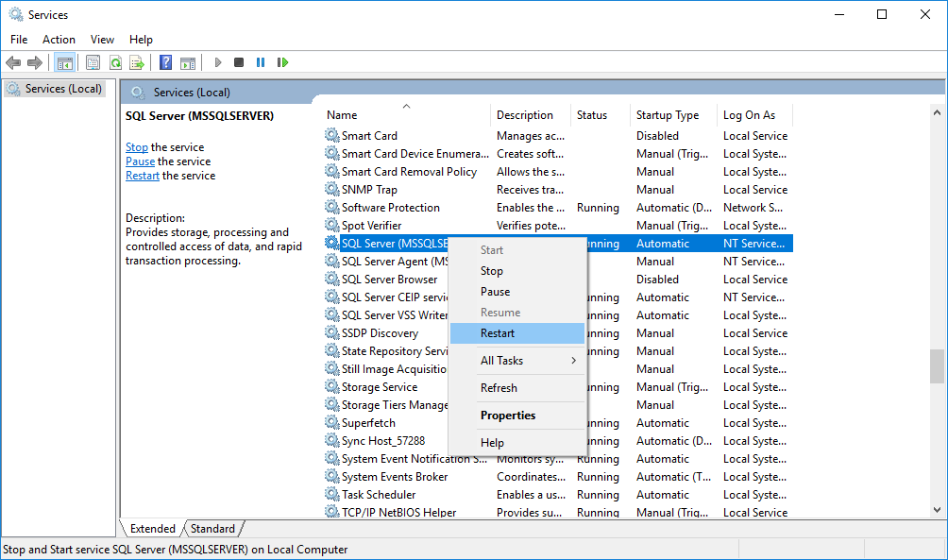Click the Stop the service link

click(136, 147)
